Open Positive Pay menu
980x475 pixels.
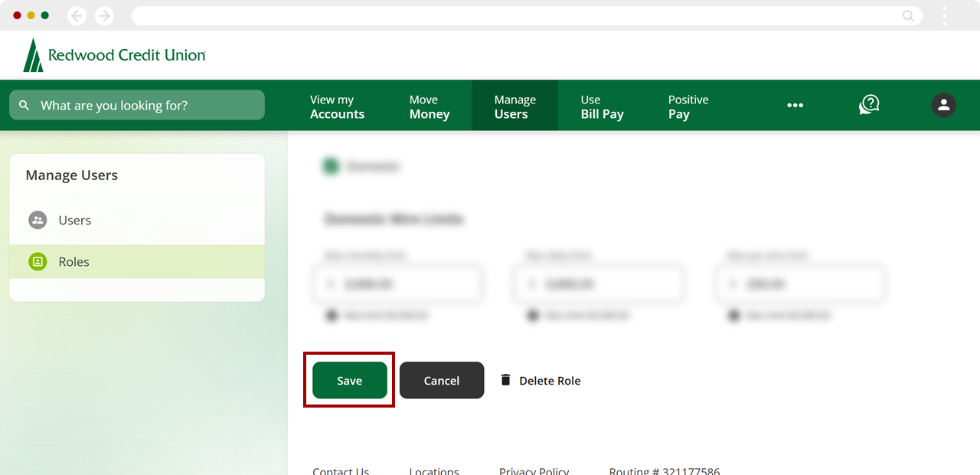coord(688,106)
